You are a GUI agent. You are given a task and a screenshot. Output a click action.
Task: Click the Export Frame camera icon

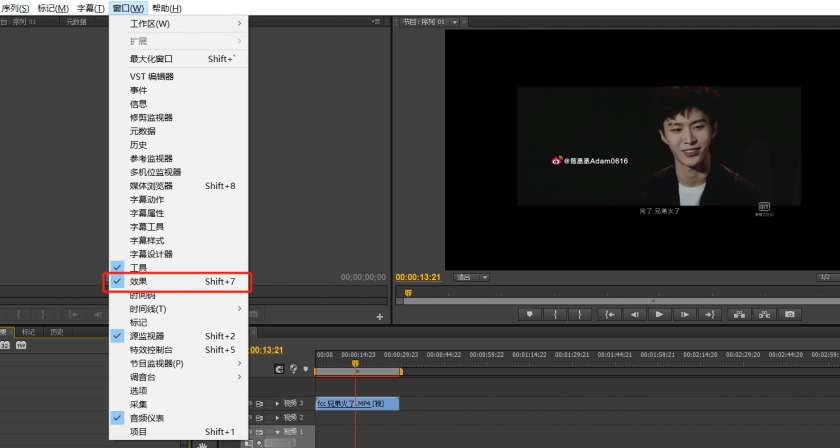pyautogui.click(x=790, y=314)
